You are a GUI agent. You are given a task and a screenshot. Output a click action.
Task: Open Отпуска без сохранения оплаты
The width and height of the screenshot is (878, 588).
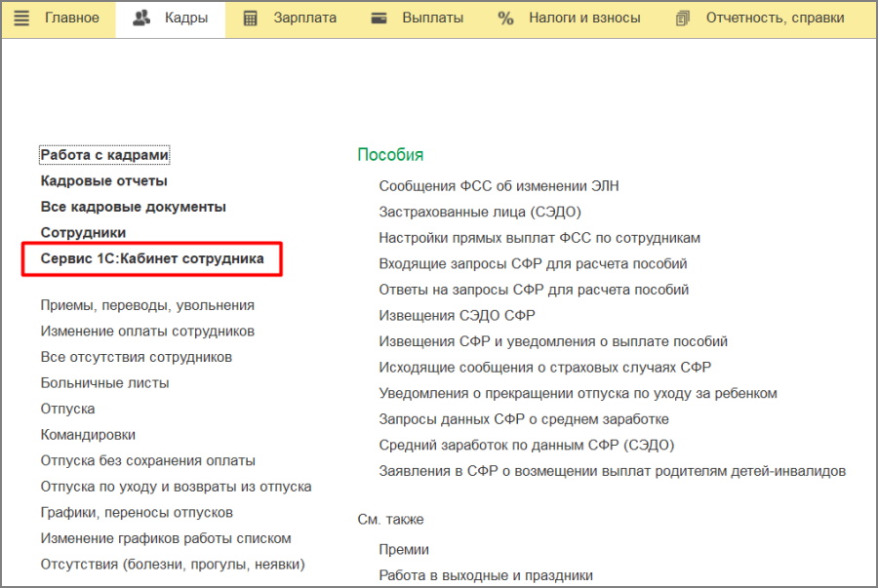pyautogui.click(x=148, y=460)
